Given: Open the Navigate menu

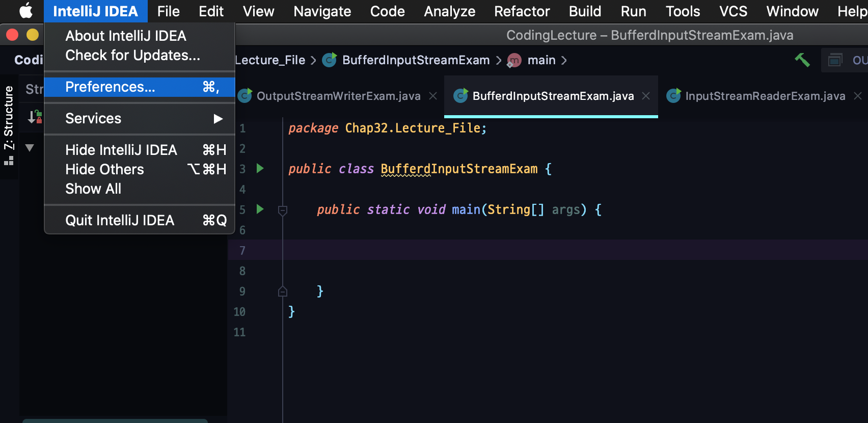Looking at the screenshot, I should pyautogui.click(x=322, y=11).
